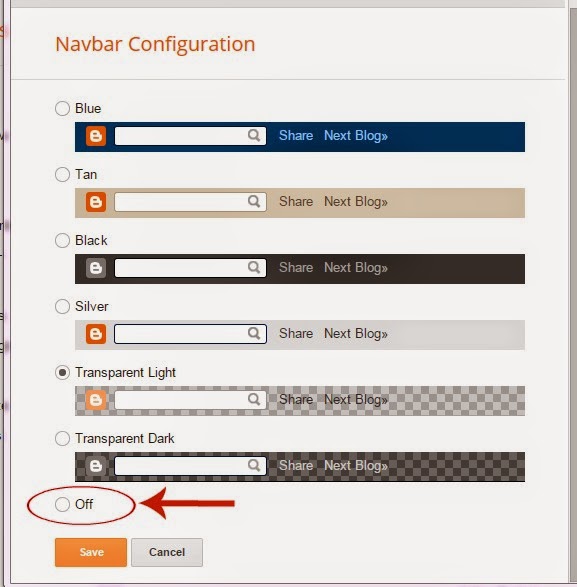
Task: Click the Transparent Dark label text
Action: (125, 438)
